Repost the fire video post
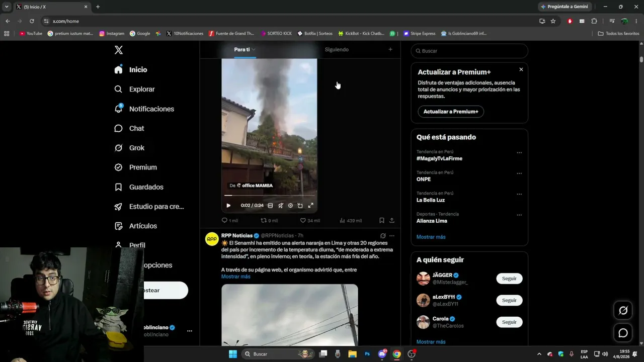Viewport: 644px width, 362px height. coord(269,220)
